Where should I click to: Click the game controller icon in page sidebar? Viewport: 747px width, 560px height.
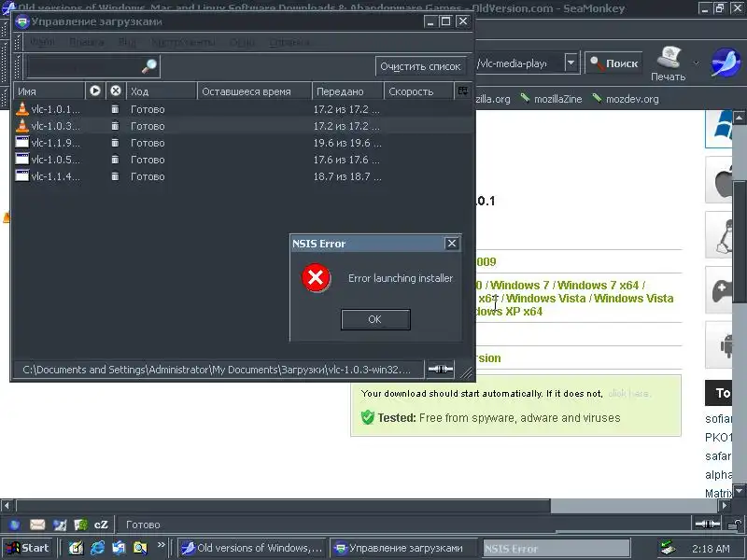point(721,289)
